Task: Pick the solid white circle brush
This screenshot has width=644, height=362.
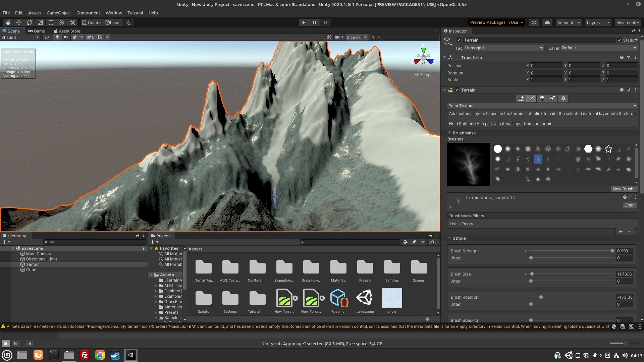Action: click(498, 149)
